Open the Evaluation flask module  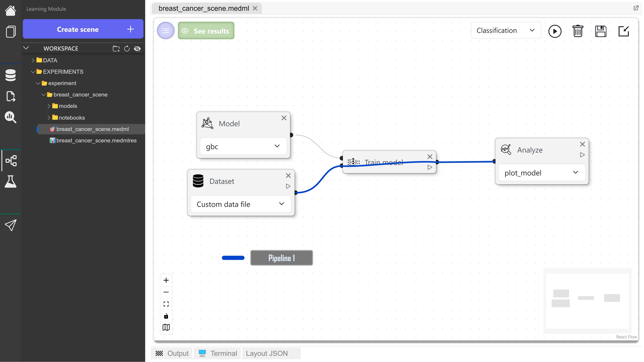[x=10, y=182]
